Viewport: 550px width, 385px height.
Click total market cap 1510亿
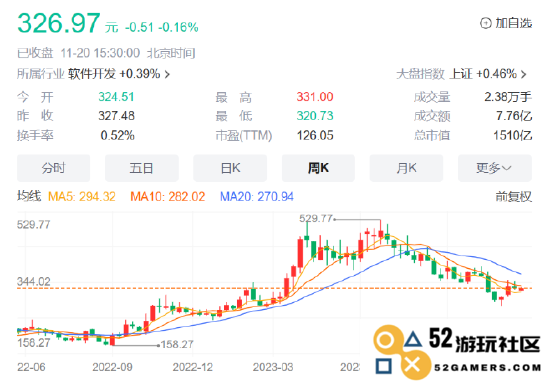(x=512, y=135)
